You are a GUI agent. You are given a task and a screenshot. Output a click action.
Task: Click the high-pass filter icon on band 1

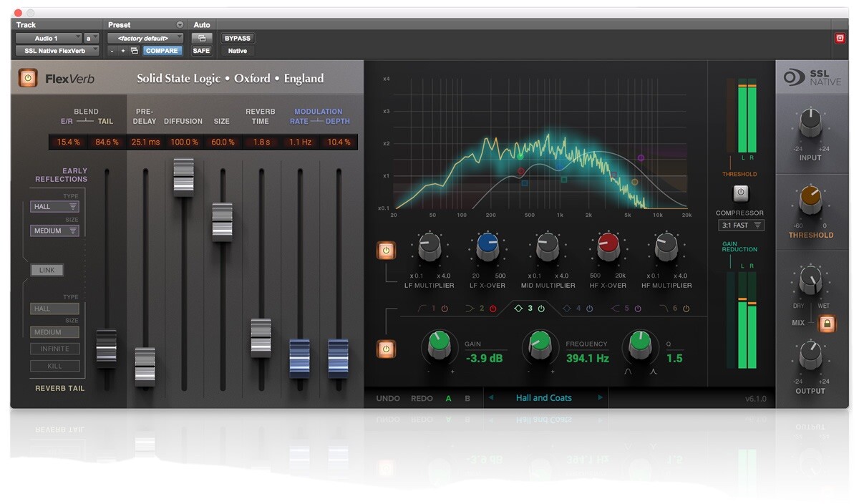[x=419, y=308]
